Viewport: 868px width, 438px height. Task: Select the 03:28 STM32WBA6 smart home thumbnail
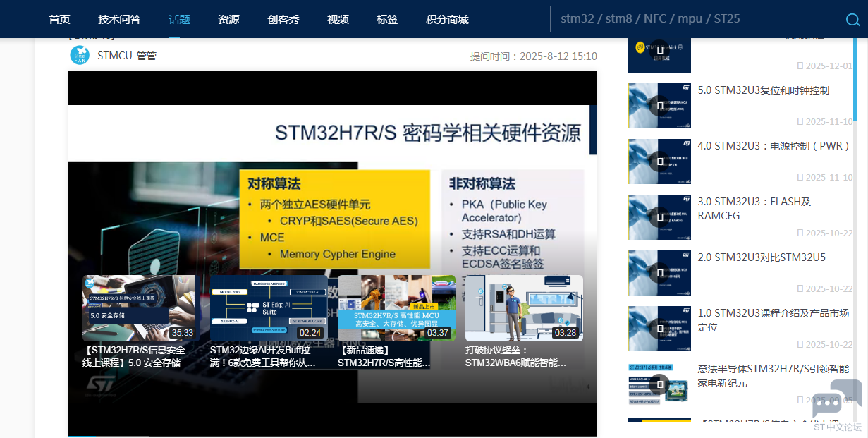point(524,308)
